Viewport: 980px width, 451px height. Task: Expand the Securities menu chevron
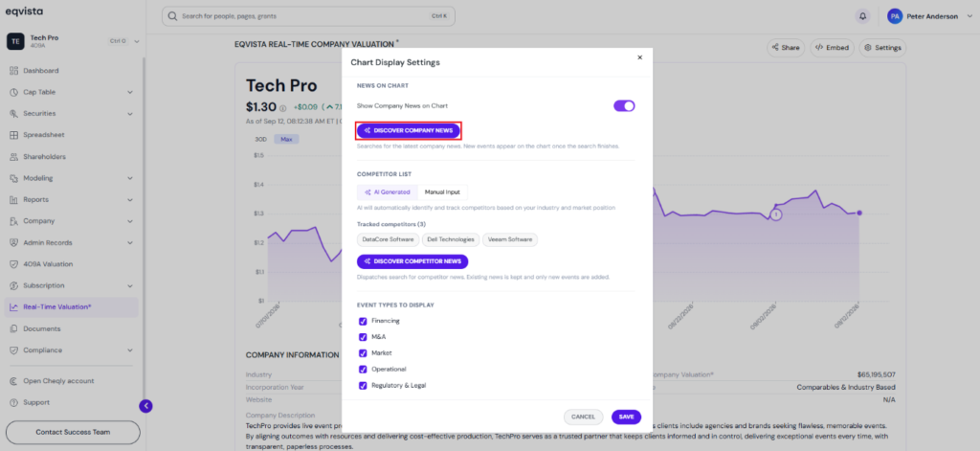pos(130,114)
